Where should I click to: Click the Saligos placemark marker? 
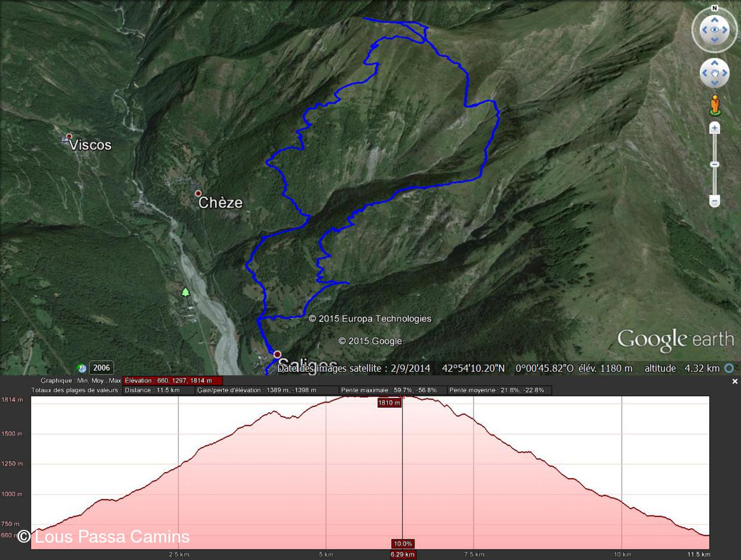(277, 354)
